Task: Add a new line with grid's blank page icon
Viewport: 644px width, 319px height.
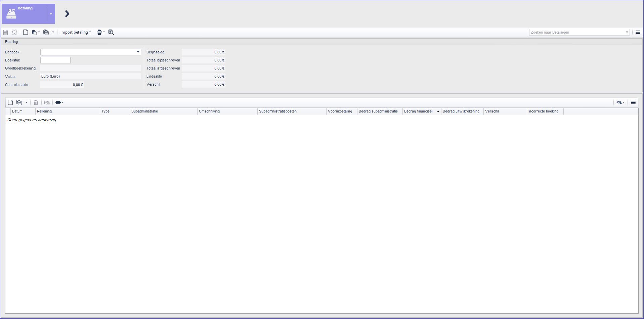Action: 10,102
